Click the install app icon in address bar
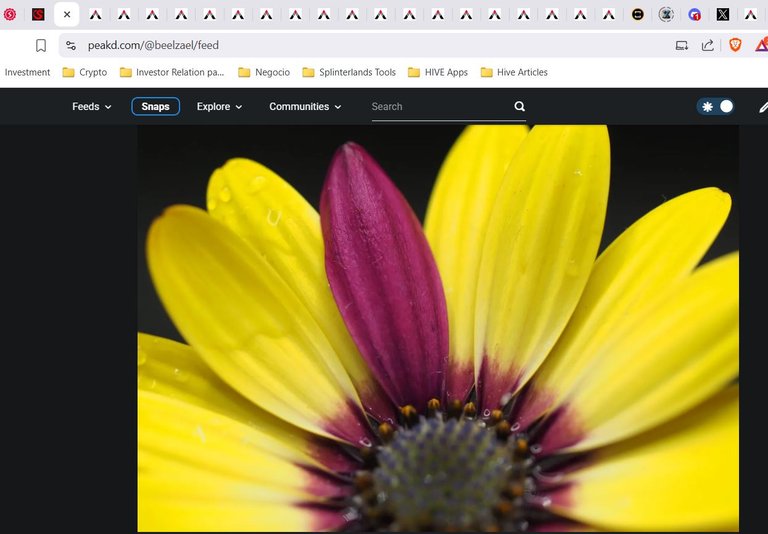Image resolution: width=768 pixels, height=534 pixels. pyautogui.click(x=682, y=46)
